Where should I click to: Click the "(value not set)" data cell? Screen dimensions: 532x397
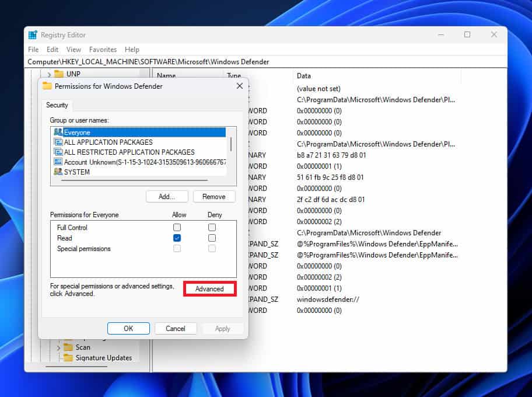coord(318,89)
